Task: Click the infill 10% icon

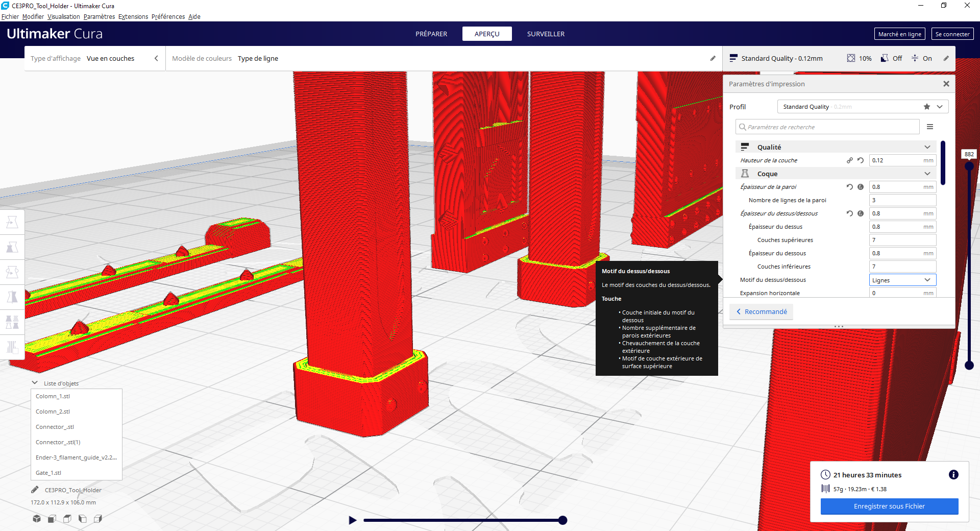Action: click(851, 58)
